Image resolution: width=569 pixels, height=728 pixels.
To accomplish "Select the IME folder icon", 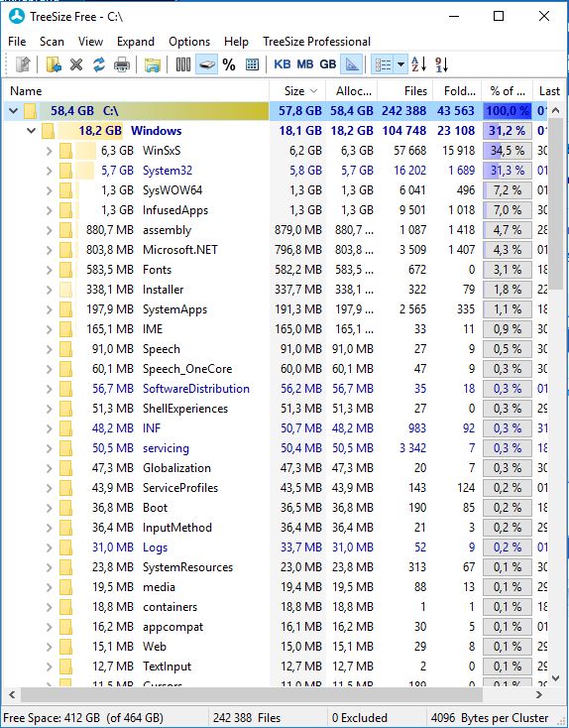I will click(65, 329).
